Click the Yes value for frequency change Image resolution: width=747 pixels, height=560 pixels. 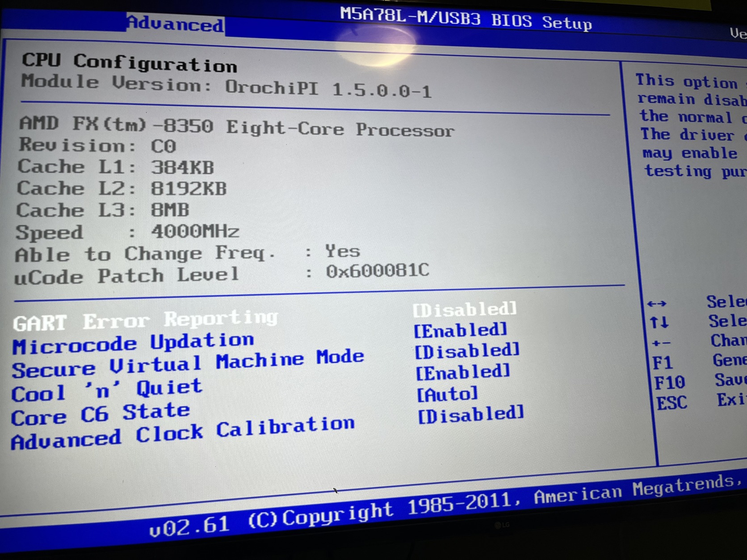coord(342,251)
